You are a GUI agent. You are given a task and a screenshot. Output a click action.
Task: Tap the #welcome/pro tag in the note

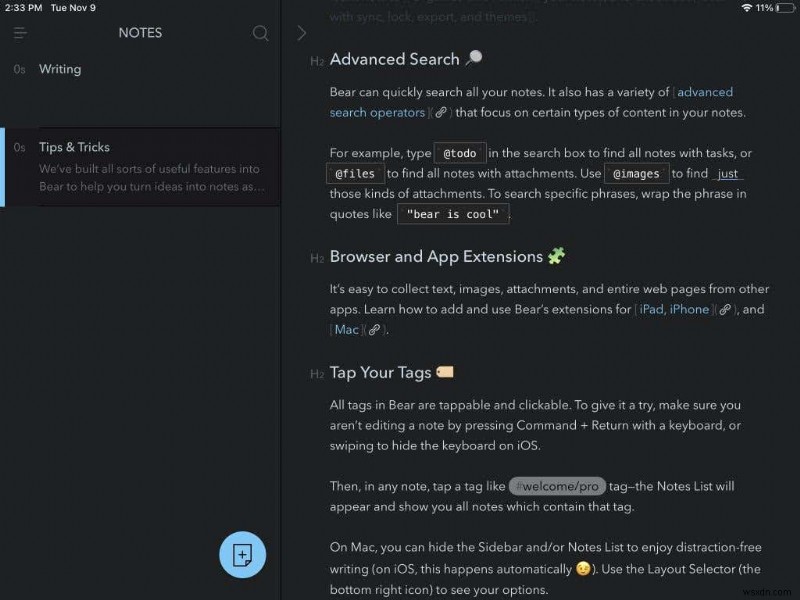click(x=557, y=486)
